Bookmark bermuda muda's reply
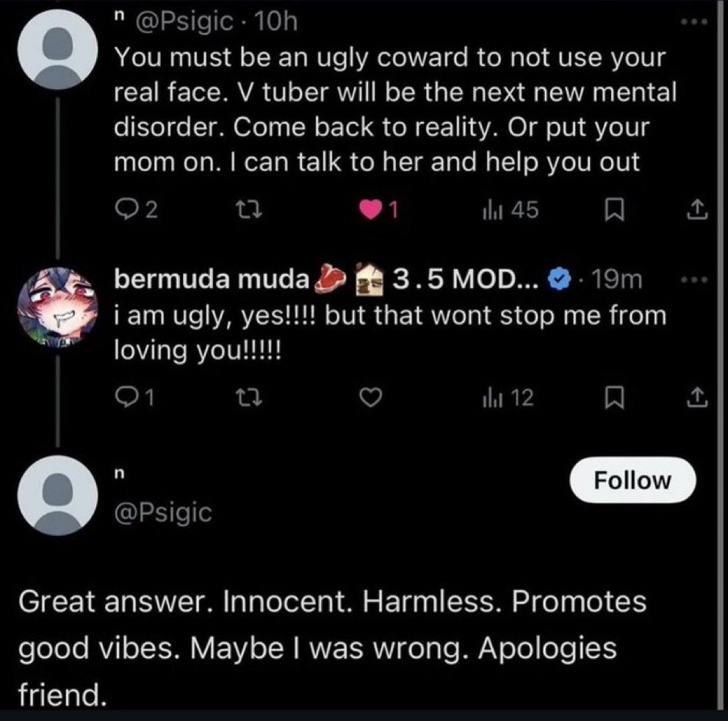 pyautogui.click(x=616, y=398)
